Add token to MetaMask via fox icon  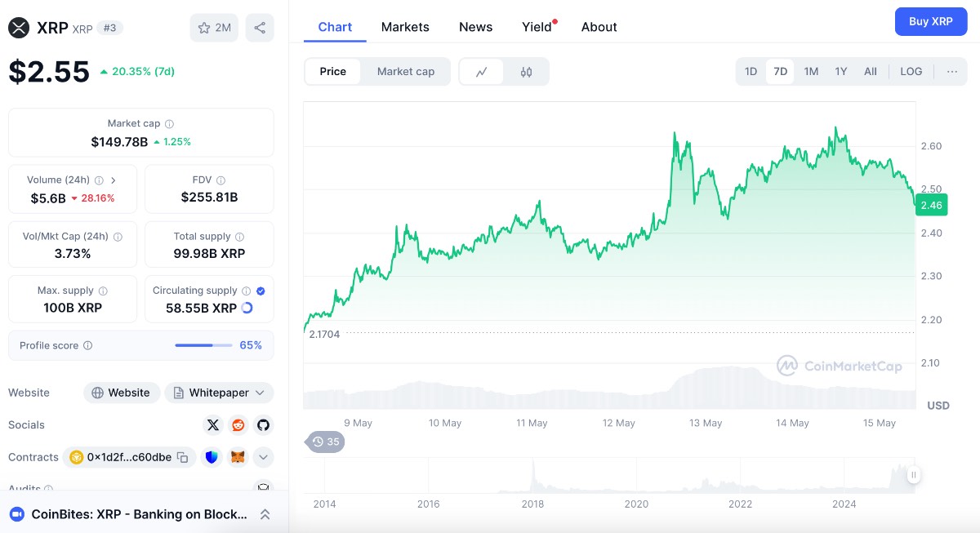[x=238, y=457]
